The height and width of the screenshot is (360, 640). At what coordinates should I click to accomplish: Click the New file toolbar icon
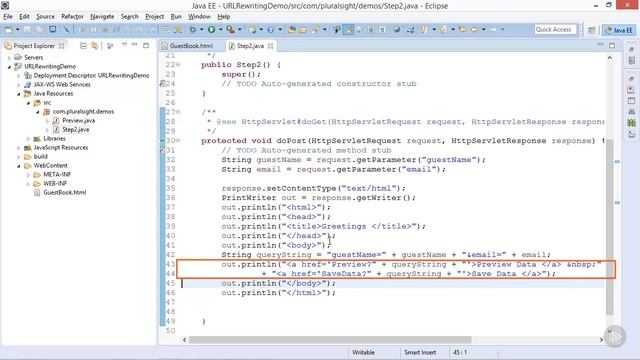[8, 29]
